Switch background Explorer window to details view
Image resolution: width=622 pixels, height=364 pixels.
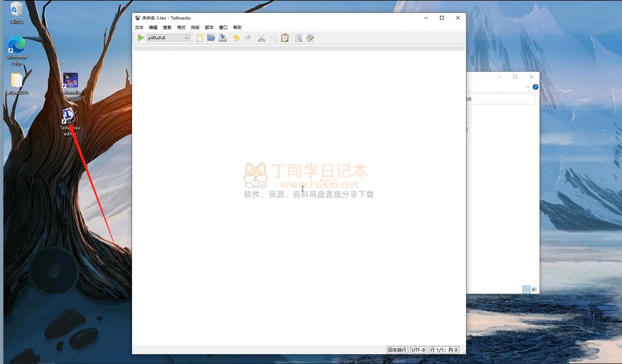point(526,290)
